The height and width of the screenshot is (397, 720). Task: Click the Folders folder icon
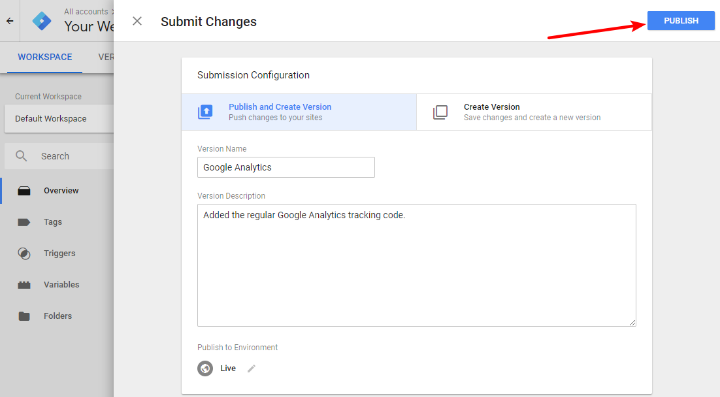click(x=24, y=316)
